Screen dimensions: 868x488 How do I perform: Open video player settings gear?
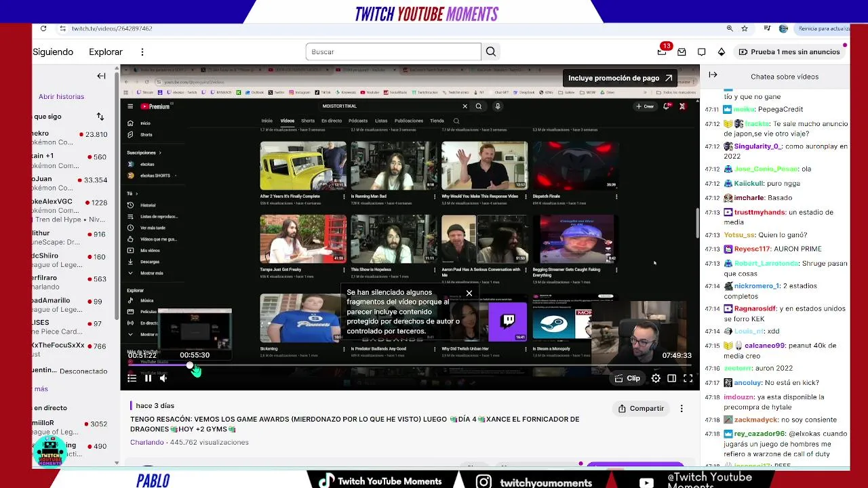[656, 378]
